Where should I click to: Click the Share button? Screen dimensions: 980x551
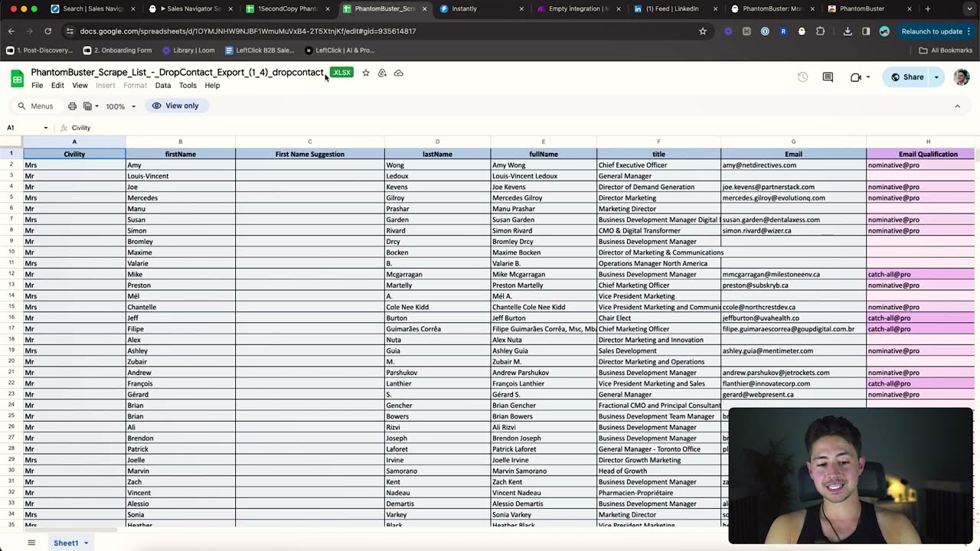[913, 77]
